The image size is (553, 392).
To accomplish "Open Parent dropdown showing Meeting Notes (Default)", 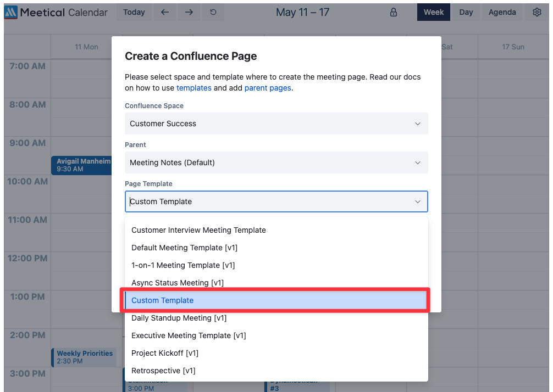I will [x=276, y=163].
